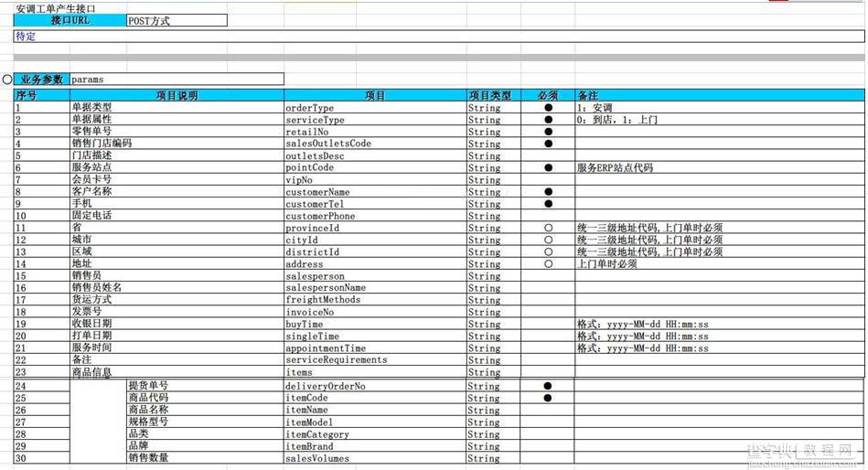
Task: Click the "接口URL" header cell
Action: (x=70, y=20)
